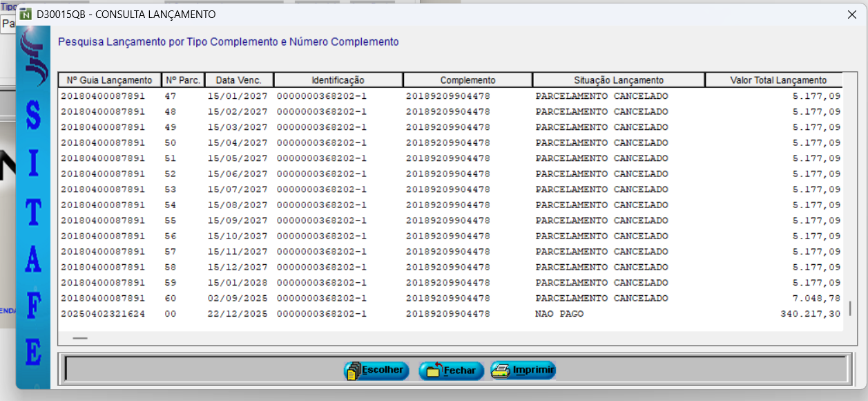Click the Complemento column header
This screenshot has width=868, height=401.
tap(467, 80)
